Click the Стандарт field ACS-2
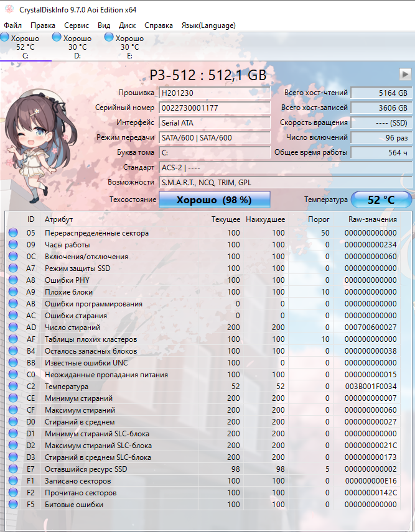 pyautogui.click(x=285, y=168)
